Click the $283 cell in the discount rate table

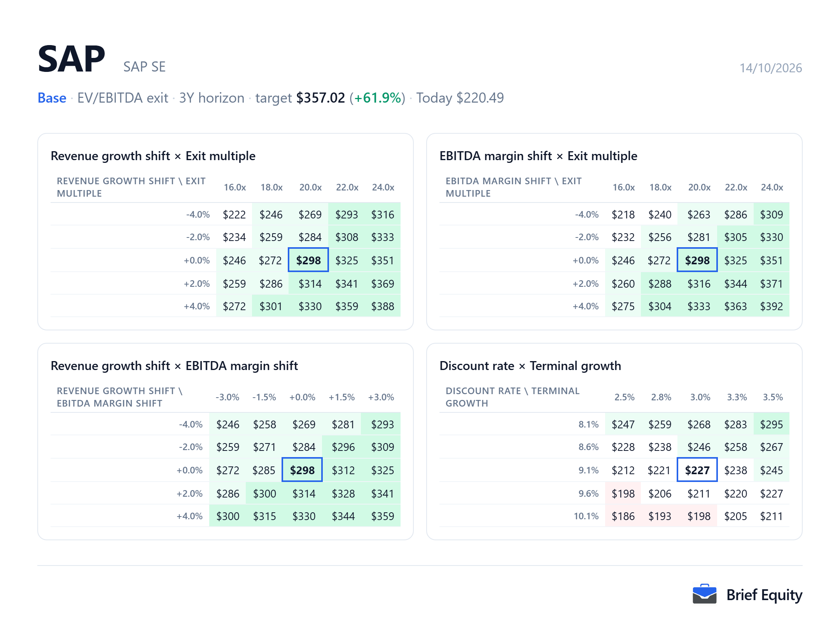click(735, 424)
